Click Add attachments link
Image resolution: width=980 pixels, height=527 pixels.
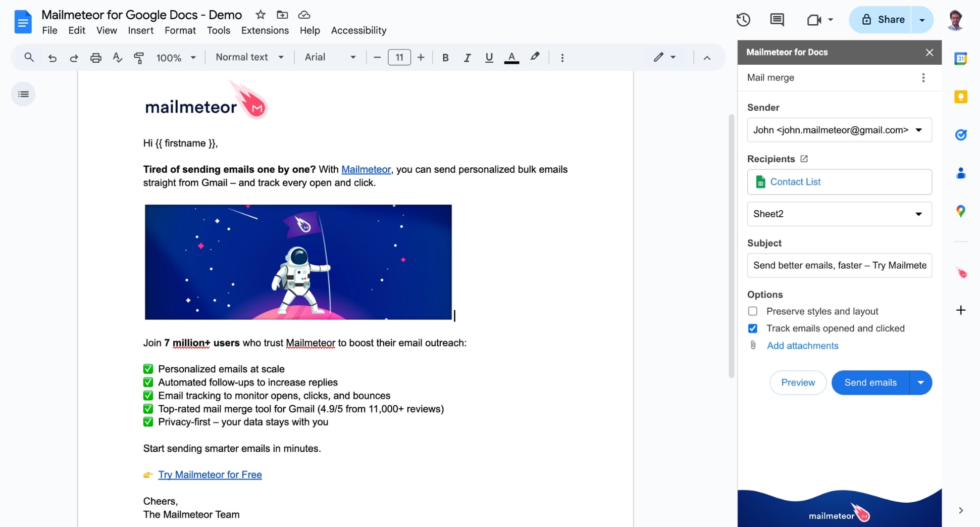802,346
